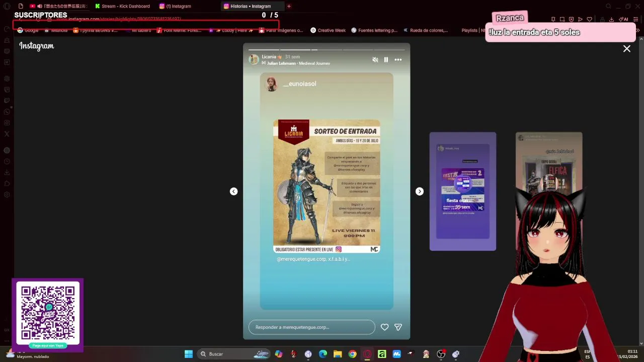
Task: Open Google Chrome from the taskbar
Action: click(x=353, y=354)
